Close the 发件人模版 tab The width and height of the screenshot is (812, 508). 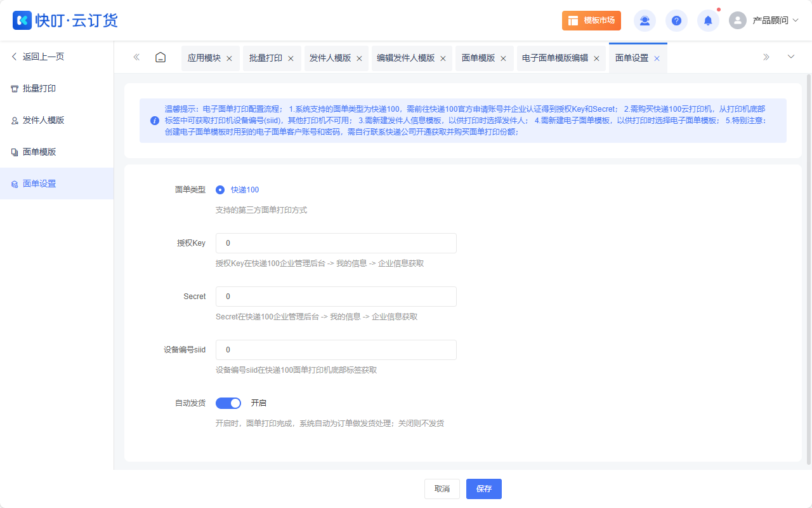[359, 58]
